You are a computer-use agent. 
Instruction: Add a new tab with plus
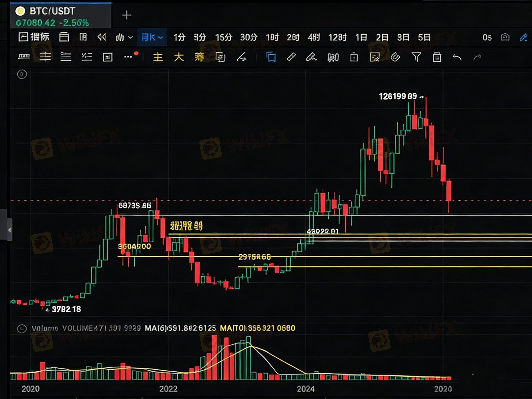pyautogui.click(x=127, y=15)
